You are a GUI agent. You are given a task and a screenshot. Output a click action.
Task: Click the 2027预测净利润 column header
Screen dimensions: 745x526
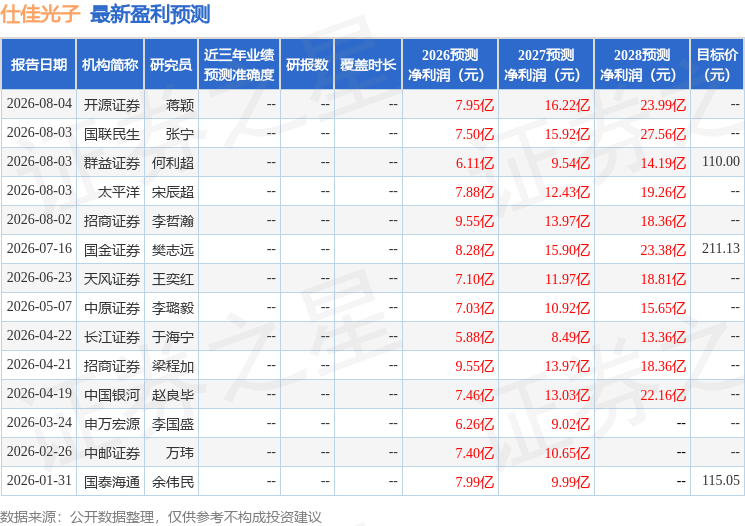[x=546, y=65]
